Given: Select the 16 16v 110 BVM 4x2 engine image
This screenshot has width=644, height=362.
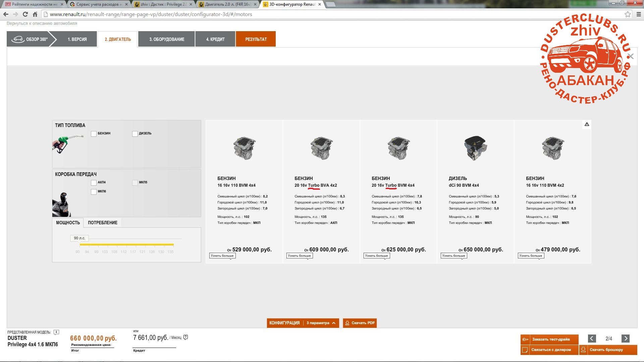Looking at the screenshot, I should [553, 148].
